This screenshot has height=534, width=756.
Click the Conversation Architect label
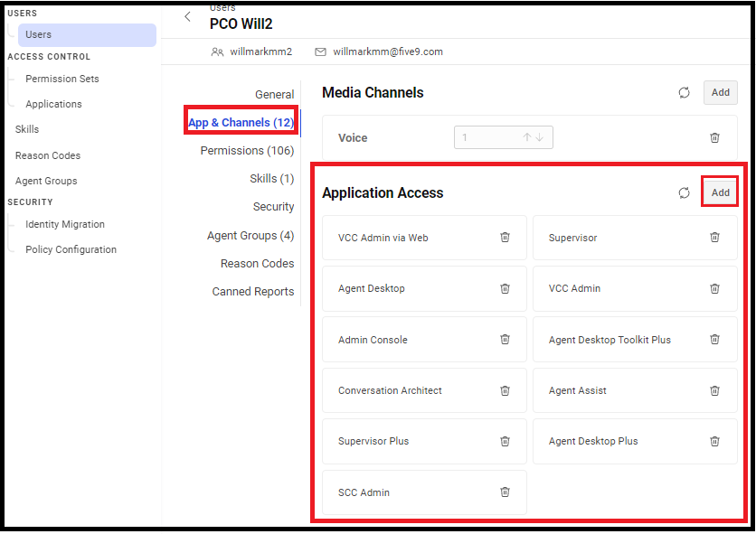(390, 390)
